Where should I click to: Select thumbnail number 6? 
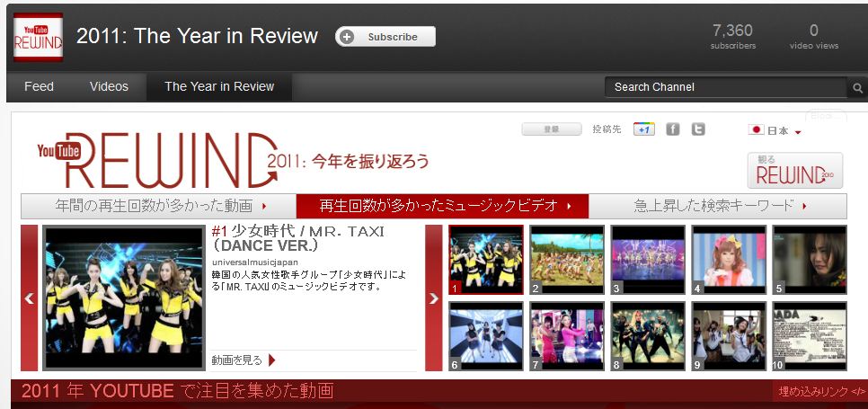tap(486, 336)
